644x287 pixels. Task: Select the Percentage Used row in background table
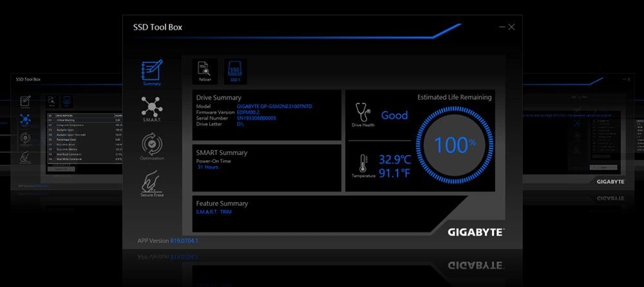point(84,140)
